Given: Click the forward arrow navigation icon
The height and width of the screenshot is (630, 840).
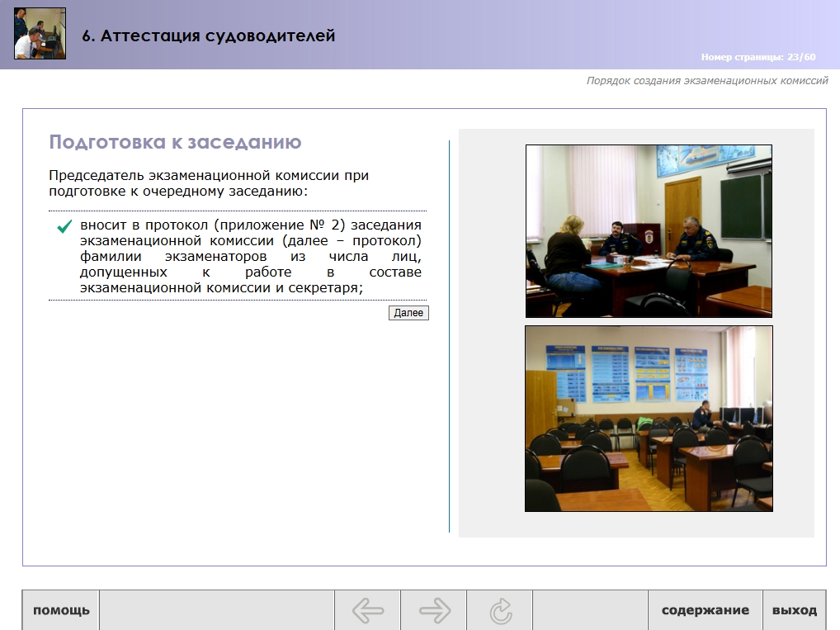Looking at the screenshot, I should click(x=435, y=610).
